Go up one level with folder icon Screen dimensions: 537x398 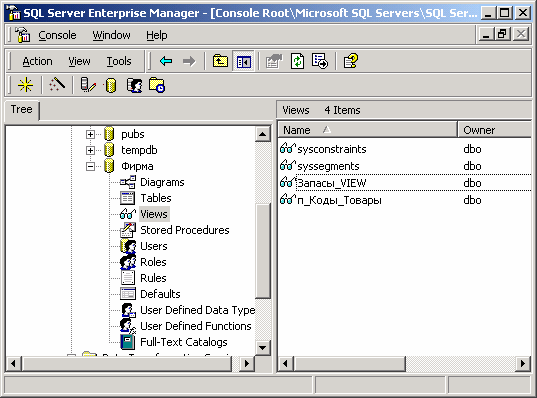click(x=220, y=61)
